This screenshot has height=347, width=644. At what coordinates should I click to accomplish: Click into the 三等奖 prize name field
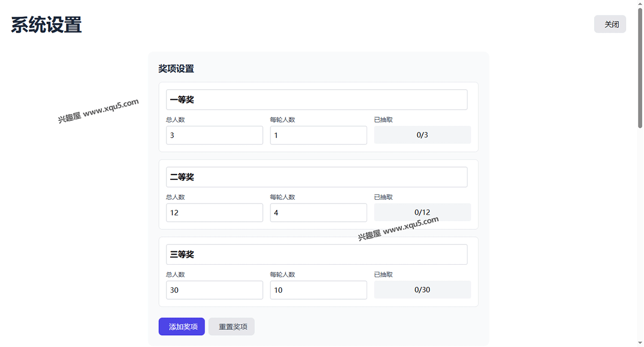317,255
